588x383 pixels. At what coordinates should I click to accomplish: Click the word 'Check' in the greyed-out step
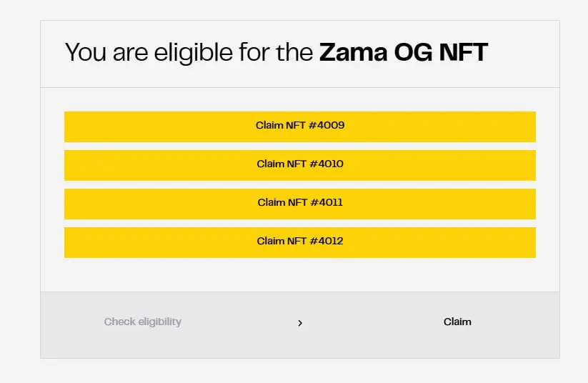point(120,322)
